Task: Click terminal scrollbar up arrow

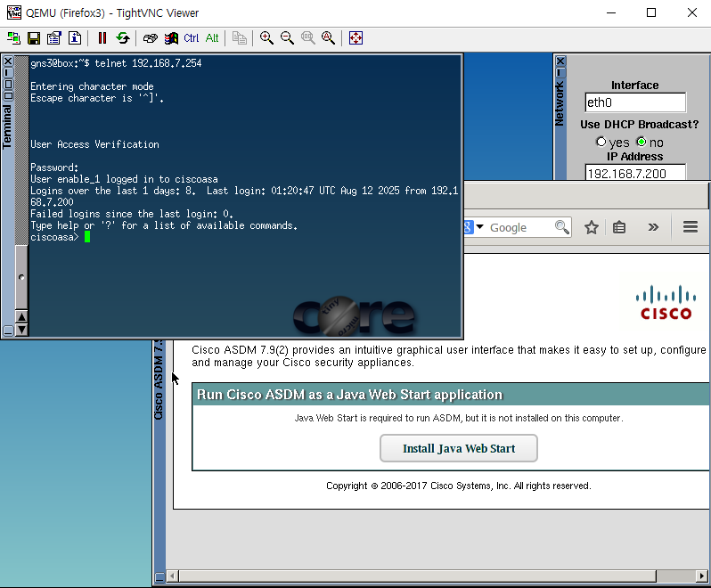Action: [21, 316]
